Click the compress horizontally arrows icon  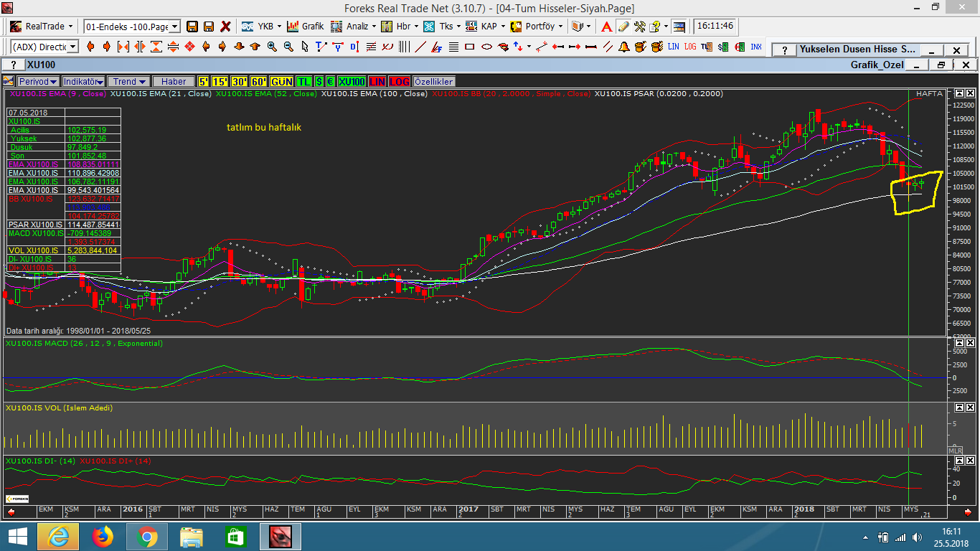coord(123,47)
